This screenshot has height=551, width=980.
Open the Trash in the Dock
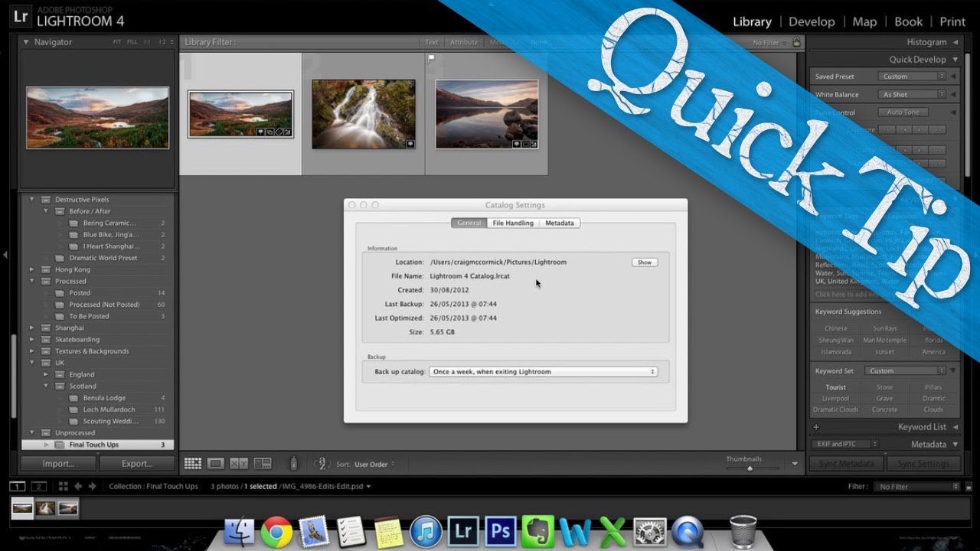pos(743,532)
